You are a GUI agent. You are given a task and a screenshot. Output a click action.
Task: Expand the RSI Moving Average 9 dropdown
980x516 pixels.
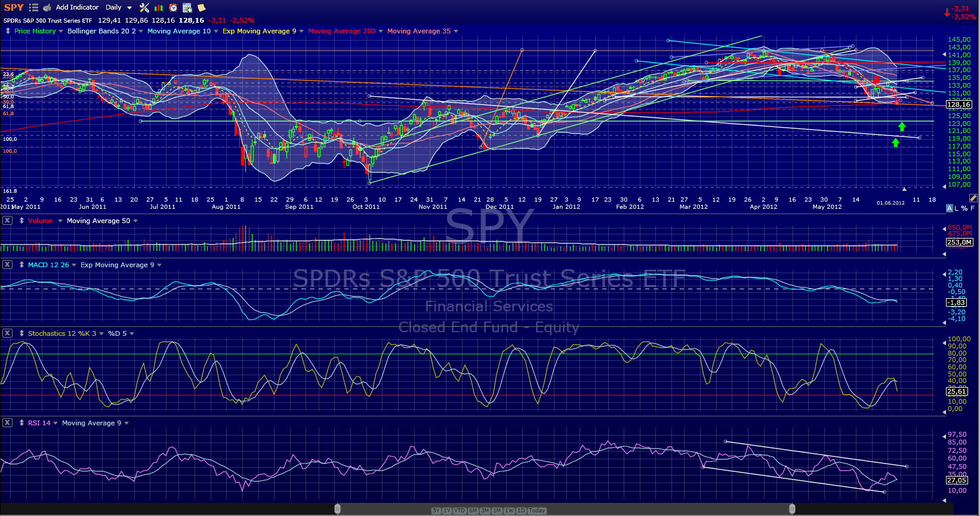(127, 424)
